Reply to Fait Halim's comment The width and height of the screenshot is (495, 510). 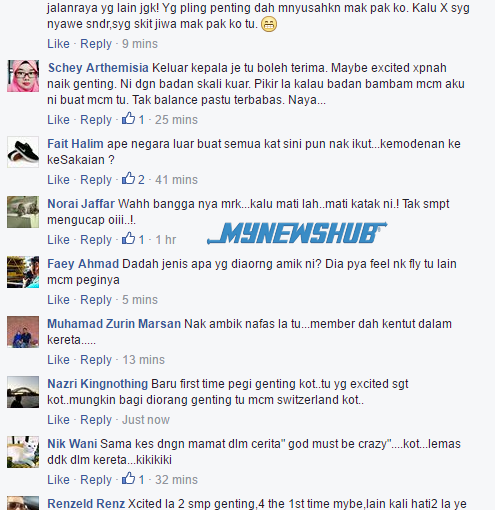click(x=96, y=180)
